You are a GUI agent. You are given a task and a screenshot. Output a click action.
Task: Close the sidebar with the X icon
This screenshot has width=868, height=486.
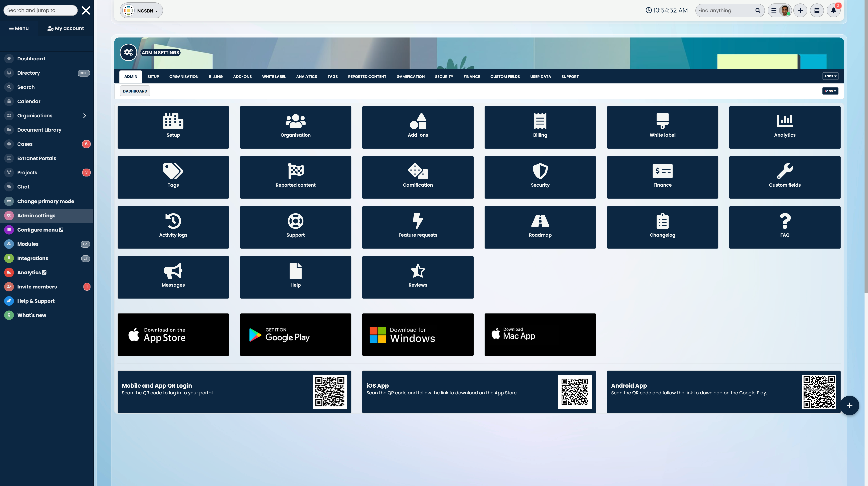pos(86,10)
